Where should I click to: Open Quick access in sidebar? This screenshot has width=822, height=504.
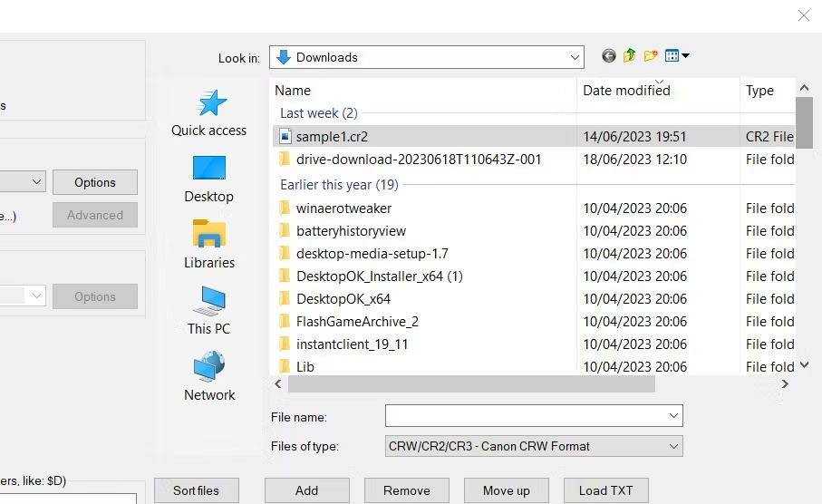coord(209,112)
